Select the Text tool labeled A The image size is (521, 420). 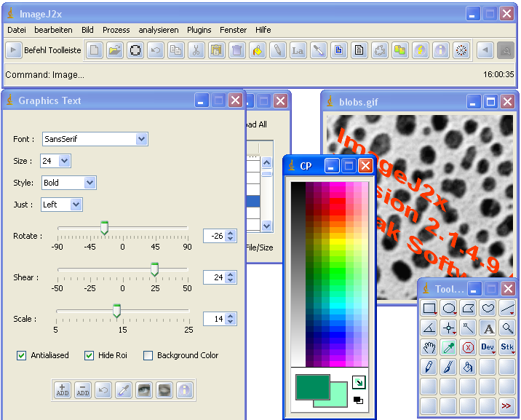[x=488, y=328]
